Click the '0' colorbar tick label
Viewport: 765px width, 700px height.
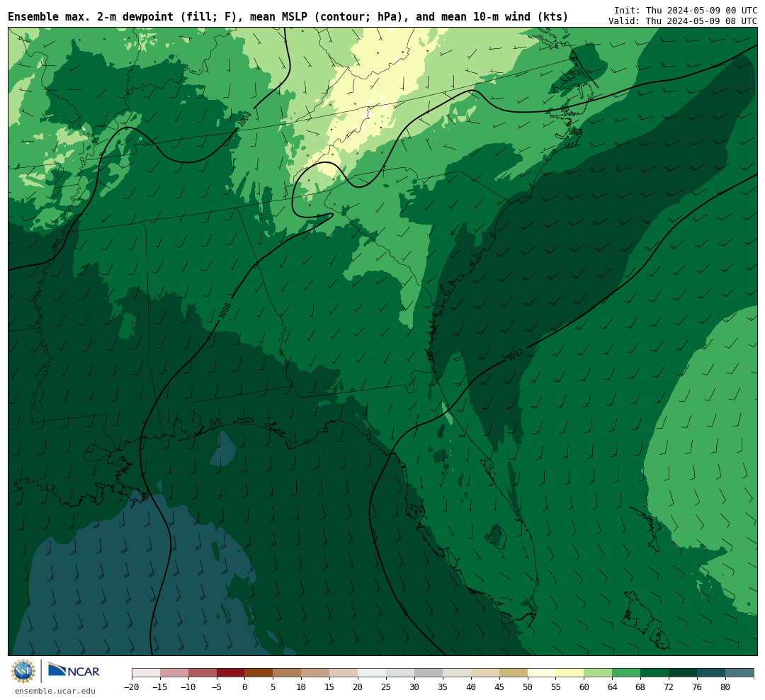245,687
